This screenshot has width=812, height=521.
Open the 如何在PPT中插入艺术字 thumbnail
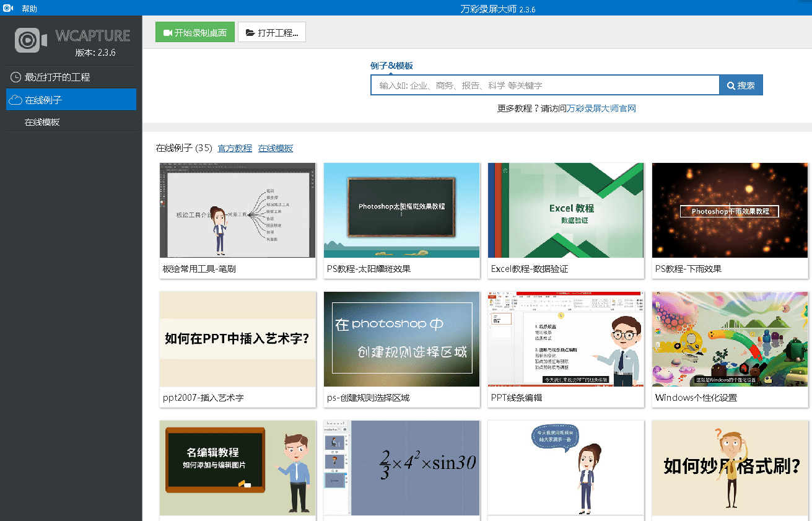[x=238, y=339]
